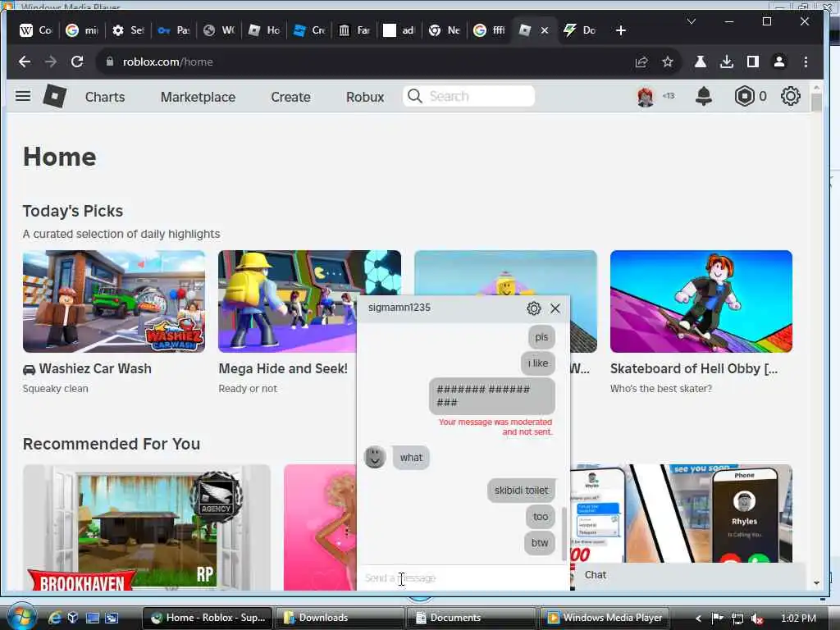Open the notifications bell
This screenshot has height=630, width=840.
pos(703,97)
